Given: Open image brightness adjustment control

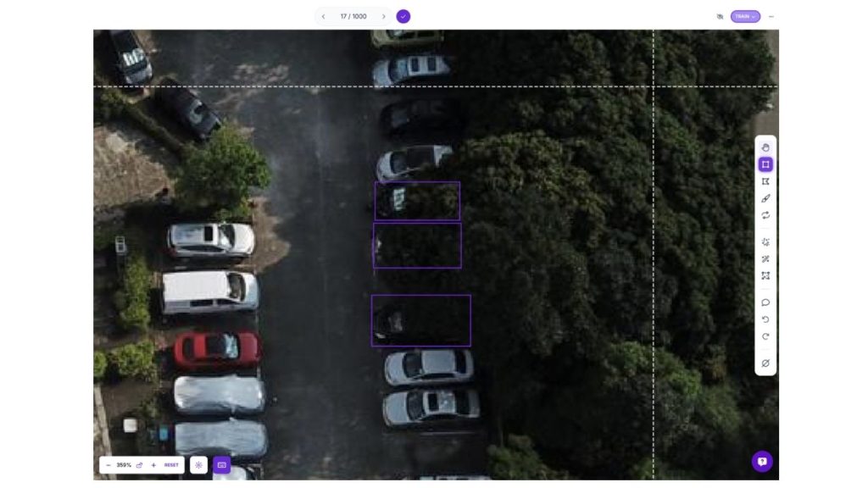Looking at the screenshot, I should click(x=198, y=465).
